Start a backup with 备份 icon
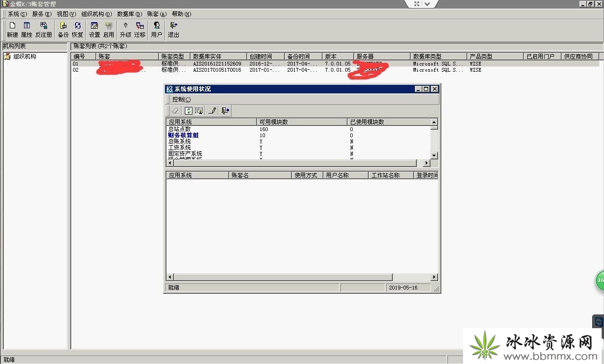This screenshot has width=604, height=364. pos(63,30)
